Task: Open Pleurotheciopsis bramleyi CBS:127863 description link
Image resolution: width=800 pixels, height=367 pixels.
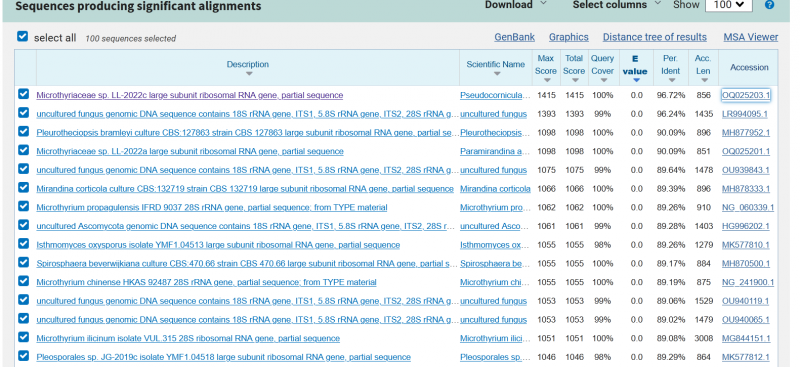Action: (x=247, y=133)
